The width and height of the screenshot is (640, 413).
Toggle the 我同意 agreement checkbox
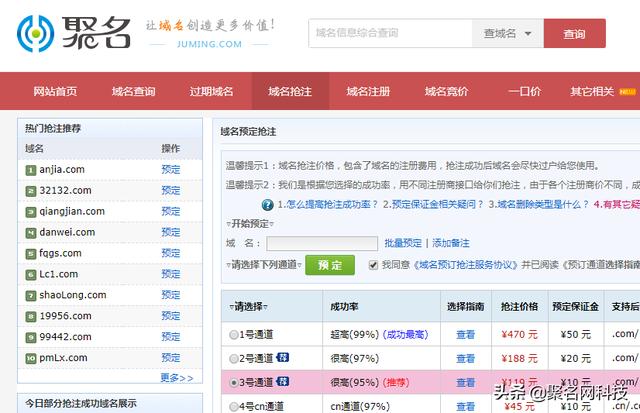tap(373, 265)
